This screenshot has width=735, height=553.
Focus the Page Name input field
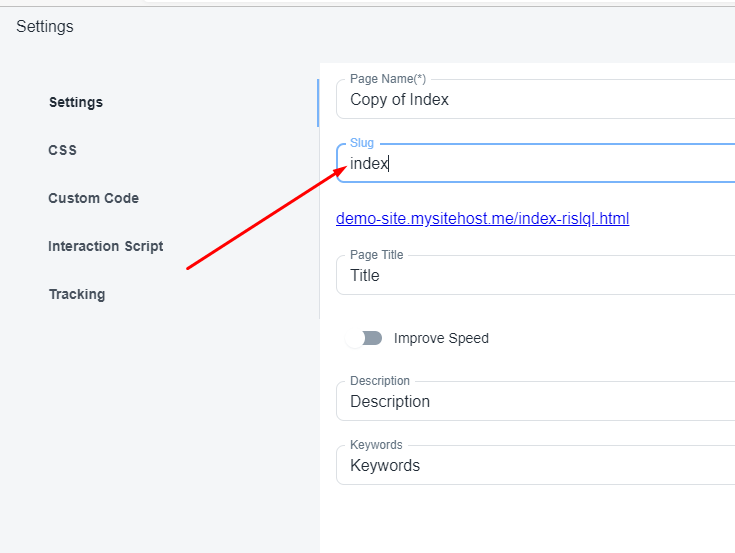(x=540, y=100)
